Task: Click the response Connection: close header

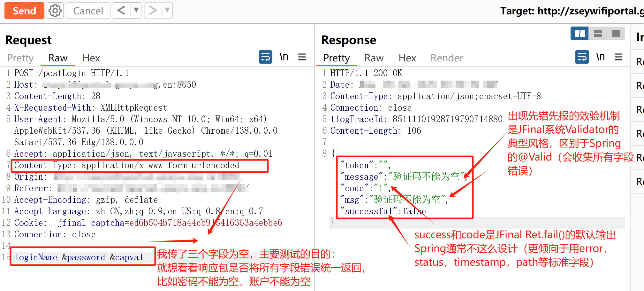Action: click(x=371, y=108)
